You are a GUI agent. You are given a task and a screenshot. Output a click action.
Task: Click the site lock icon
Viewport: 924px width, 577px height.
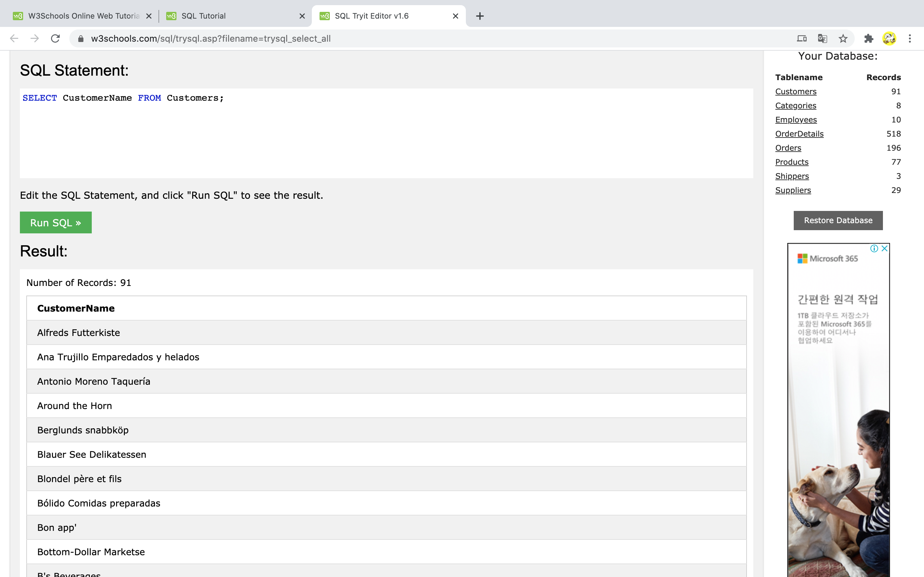pos(81,38)
